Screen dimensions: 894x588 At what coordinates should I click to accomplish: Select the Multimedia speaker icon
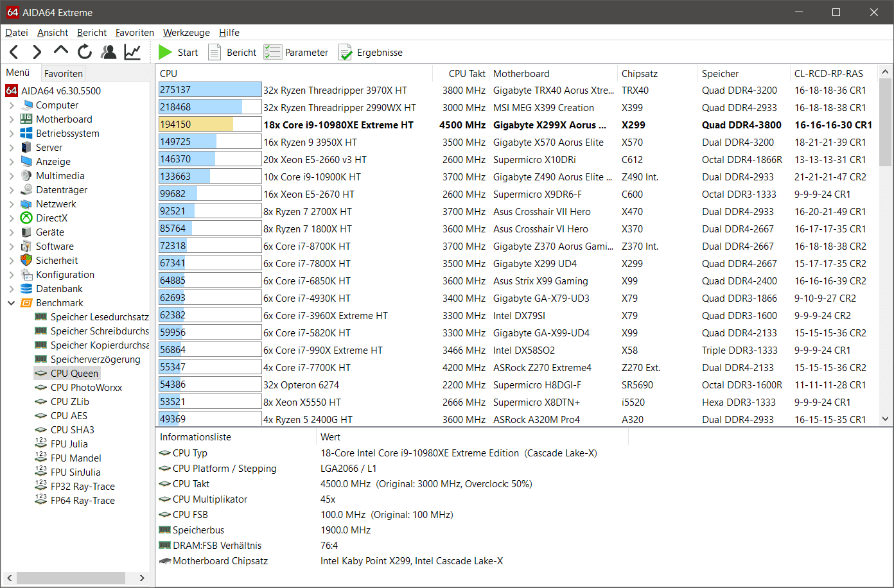point(26,176)
